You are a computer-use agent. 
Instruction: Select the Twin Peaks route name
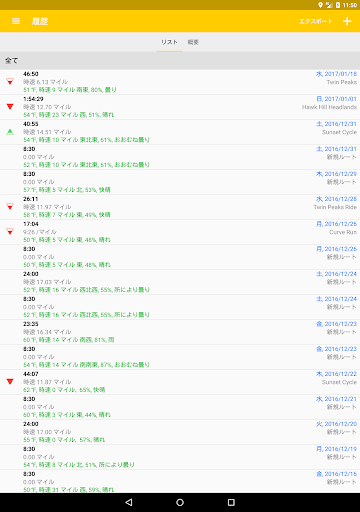pyautogui.click(x=341, y=82)
